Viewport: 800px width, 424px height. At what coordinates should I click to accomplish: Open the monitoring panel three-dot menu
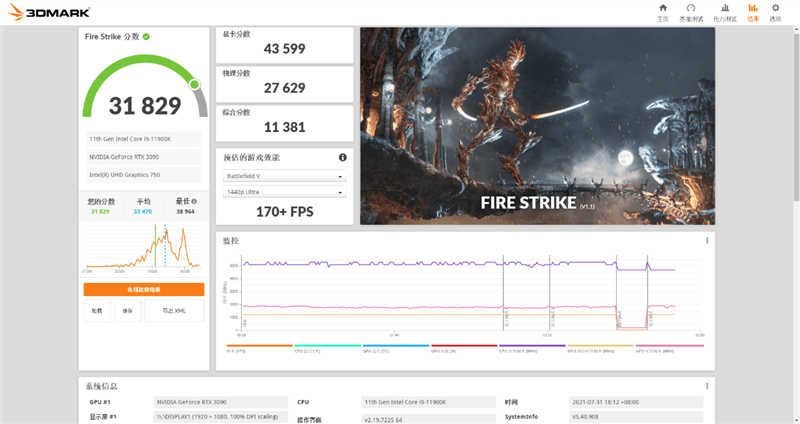click(707, 240)
